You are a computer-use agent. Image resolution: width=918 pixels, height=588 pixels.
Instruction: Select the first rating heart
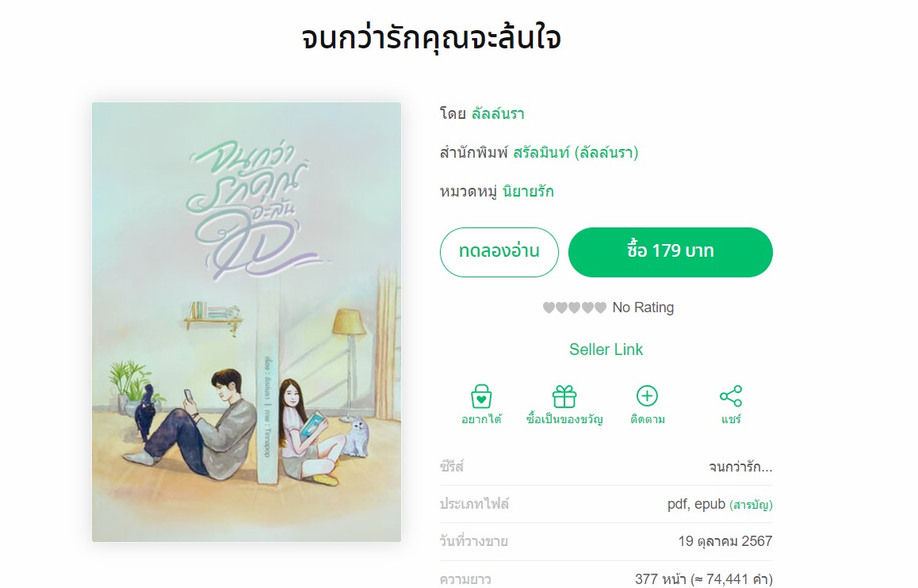coord(549,307)
